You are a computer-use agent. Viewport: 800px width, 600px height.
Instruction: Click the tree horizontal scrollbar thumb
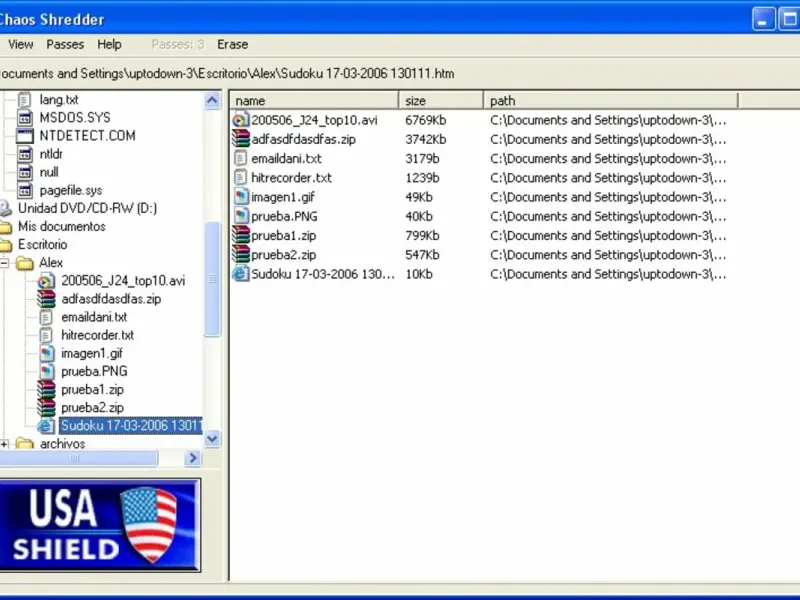[x=77, y=458]
